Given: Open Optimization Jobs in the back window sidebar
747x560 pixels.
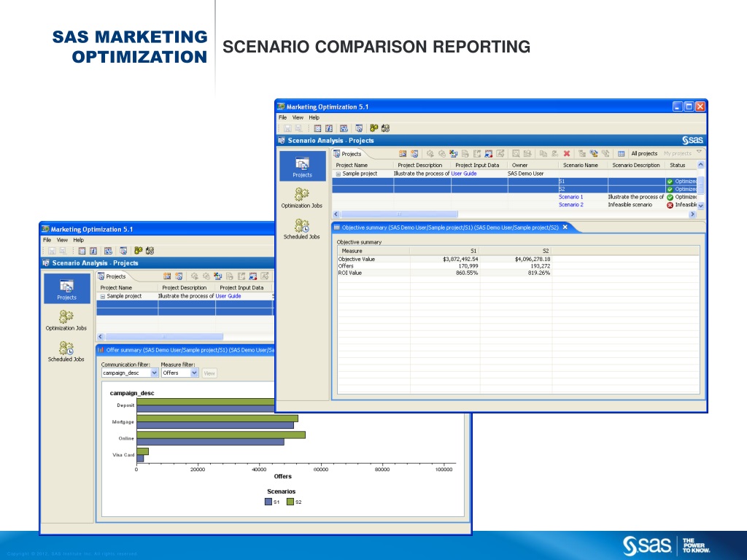Looking at the screenshot, I should tap(66, 320).
